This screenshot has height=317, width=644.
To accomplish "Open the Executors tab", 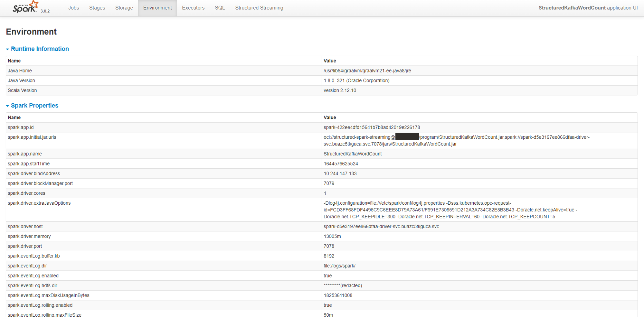I will 193,8.
